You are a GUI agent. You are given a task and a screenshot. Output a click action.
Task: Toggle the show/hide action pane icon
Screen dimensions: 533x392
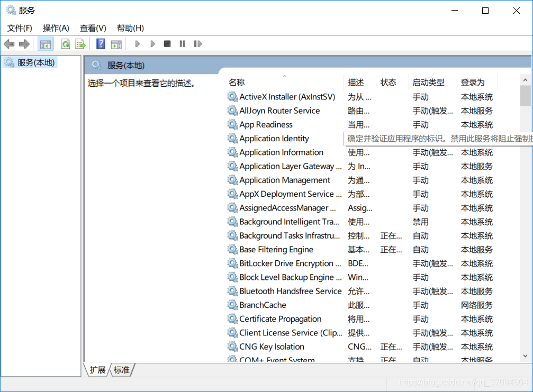(x=116, y=44)
